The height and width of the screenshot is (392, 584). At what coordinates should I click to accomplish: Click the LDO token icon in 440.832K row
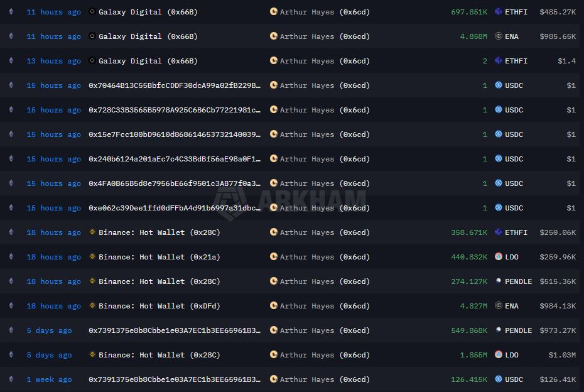499,257
